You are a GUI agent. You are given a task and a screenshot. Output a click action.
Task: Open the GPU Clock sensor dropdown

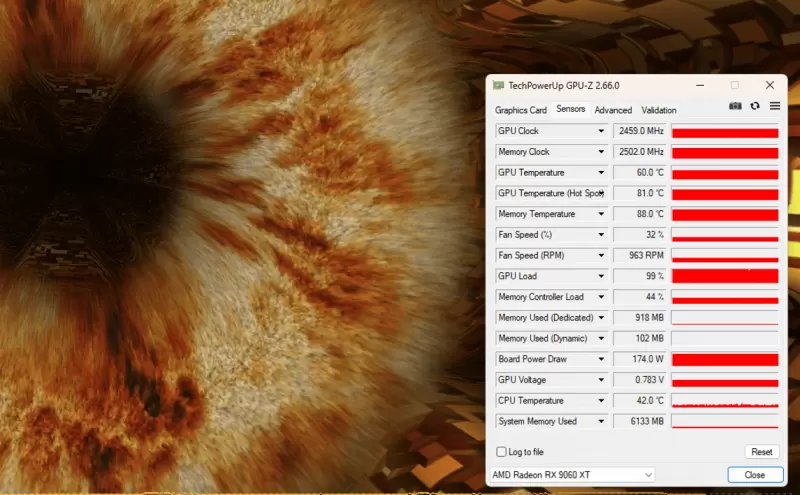(x=601, y=131)
